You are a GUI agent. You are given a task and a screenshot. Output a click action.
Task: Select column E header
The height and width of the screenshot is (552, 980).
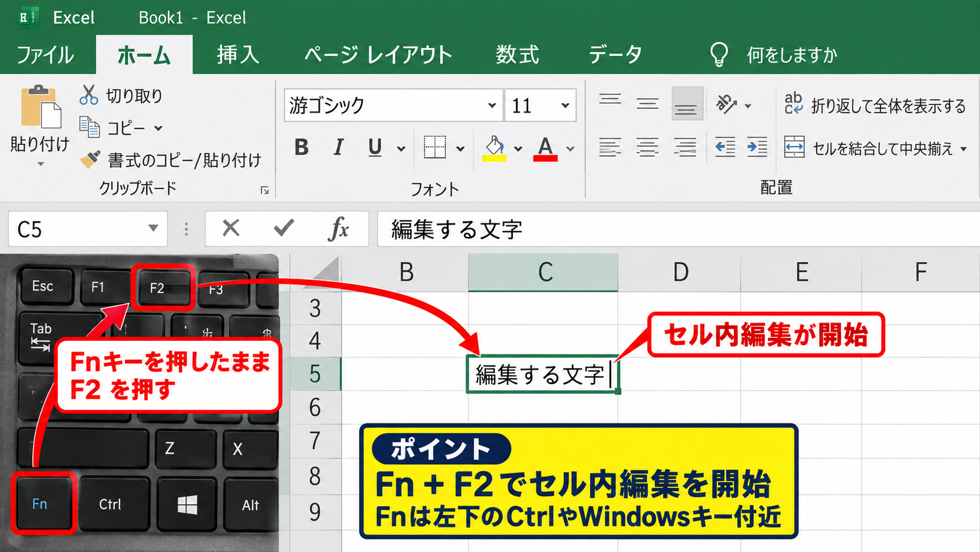point(801,273)
